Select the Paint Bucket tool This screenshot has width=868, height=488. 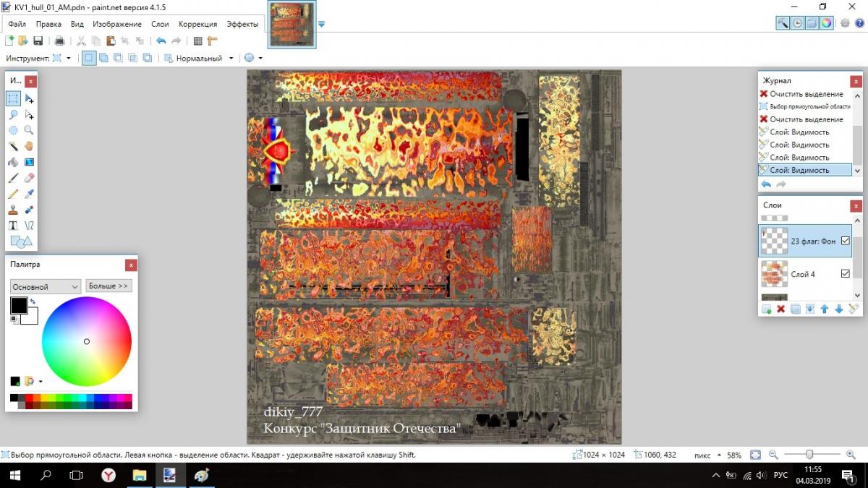(x=13, y=162)
